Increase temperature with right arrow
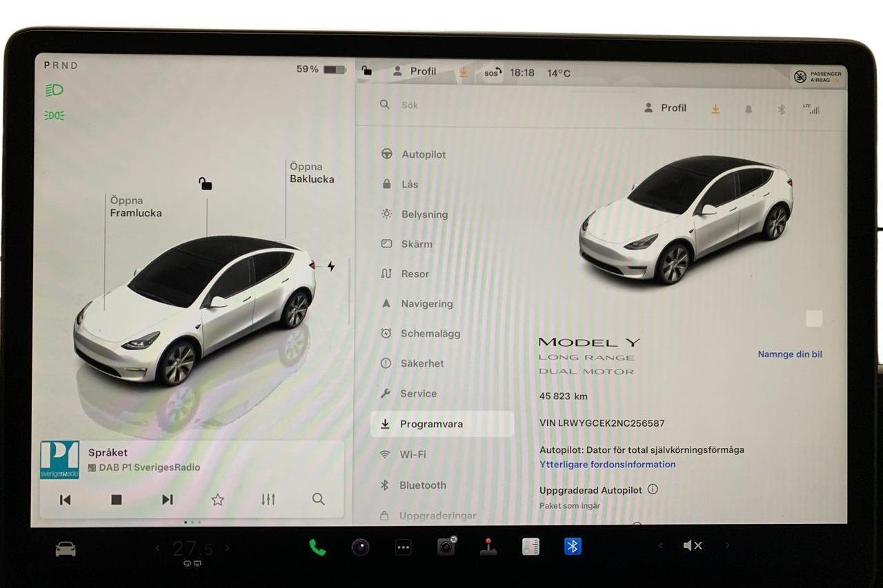Screen dimensions: 883x588 pyautogui.click(x=227, y=548)
